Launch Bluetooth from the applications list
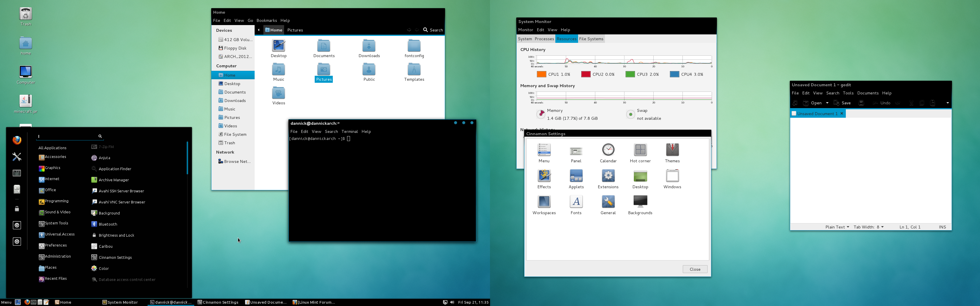This screenshot has height=306, width=980. pyautogui.click(x=104, y=224)
